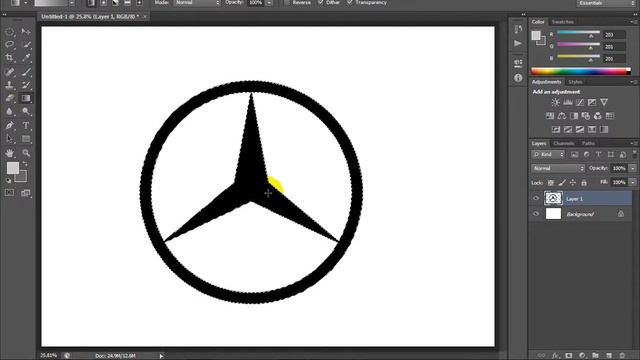Create a new group folder
Viewport: 640px width, 360px height.
(596, 356)
